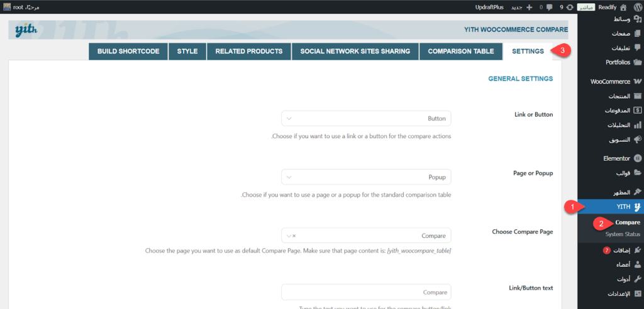Viewport: 644px width, 309px height.
Task: Click the System Status submenu link
Action: pyautogui.click(x=623, y=234)
